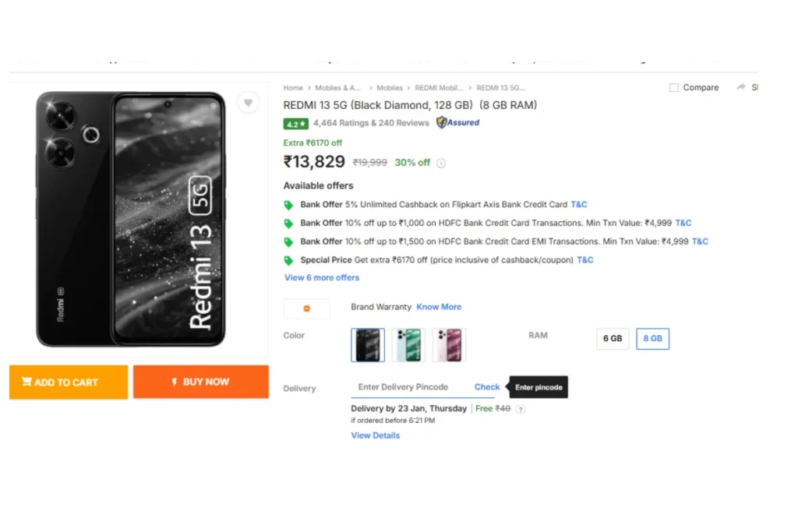Image resolution: width=798 pixels, height=532 pixels.
Task: Click the 4.2 star rating badge
Action: point(295,124)
